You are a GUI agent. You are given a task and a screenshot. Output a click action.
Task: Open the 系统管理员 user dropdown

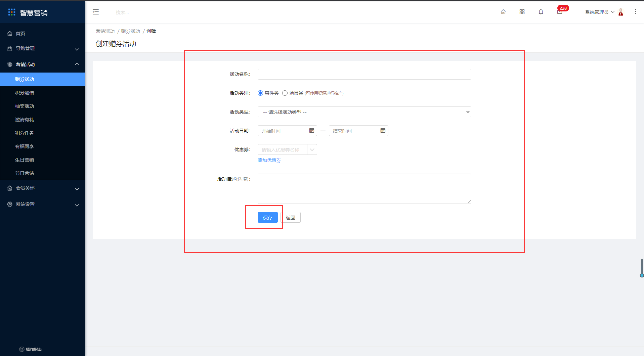click(x=600, y=12)
